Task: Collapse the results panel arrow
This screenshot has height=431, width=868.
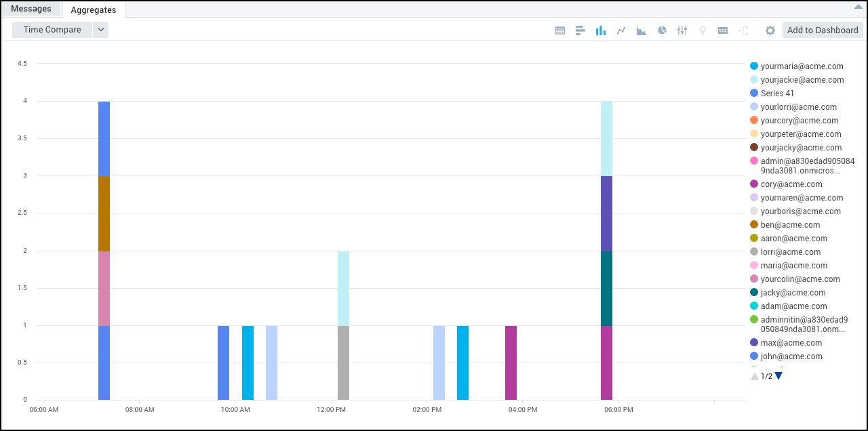Action: (x=858, y=6)
